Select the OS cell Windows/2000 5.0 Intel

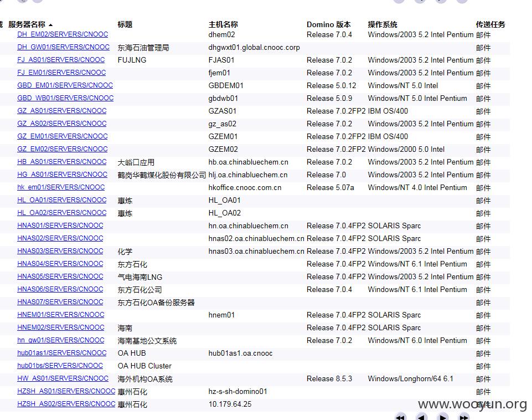[x=406, y=149]
